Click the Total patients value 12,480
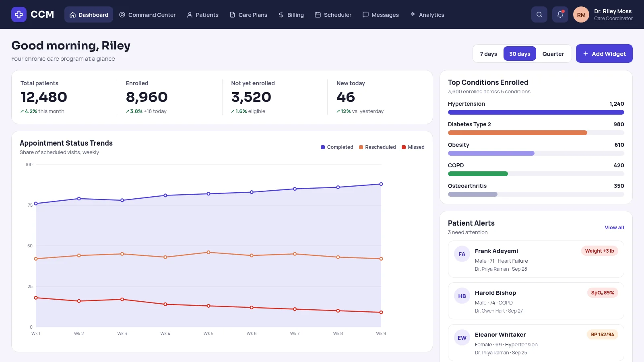 (x=44, y=97)
